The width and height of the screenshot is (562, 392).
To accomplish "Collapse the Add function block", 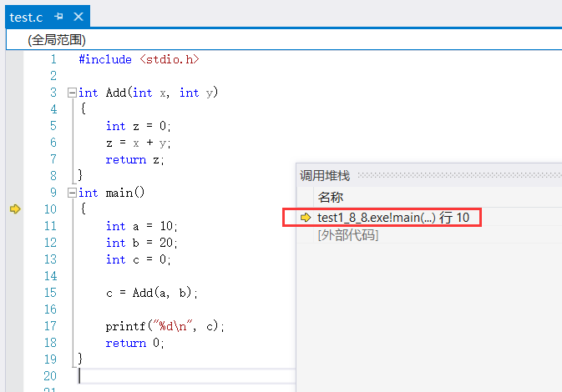I will [x=72, y=93].
